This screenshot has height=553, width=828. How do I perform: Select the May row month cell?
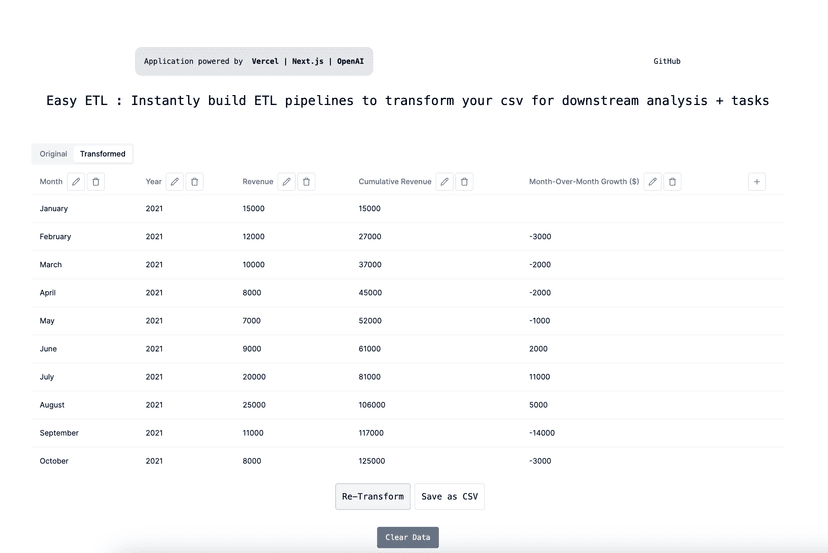pyautogui.click(x=47, y=321)
